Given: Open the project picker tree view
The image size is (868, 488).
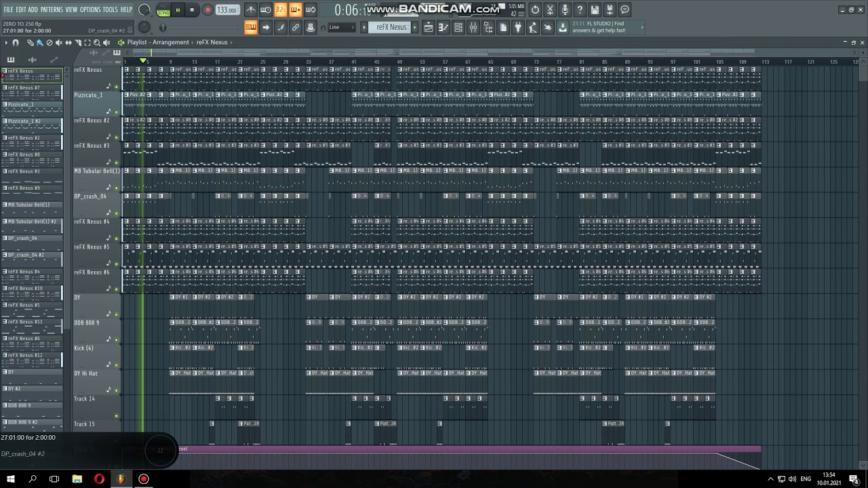Looking at the screenshot, I should click(x=488, y=27).
